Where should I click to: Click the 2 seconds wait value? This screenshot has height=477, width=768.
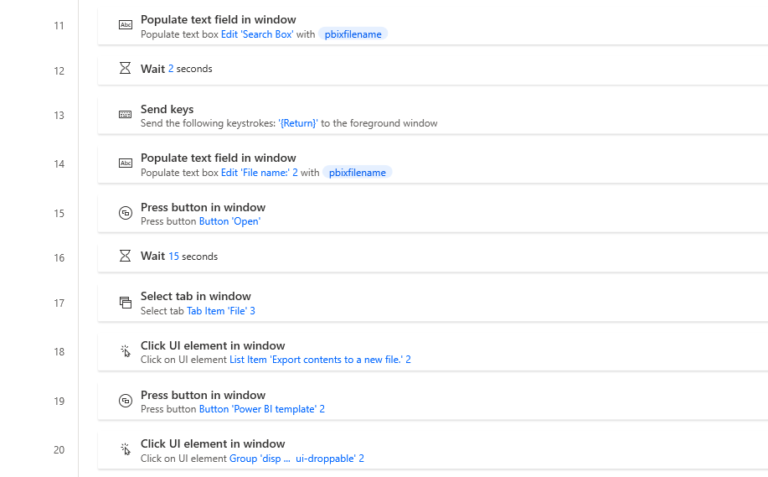click(171, 69)
